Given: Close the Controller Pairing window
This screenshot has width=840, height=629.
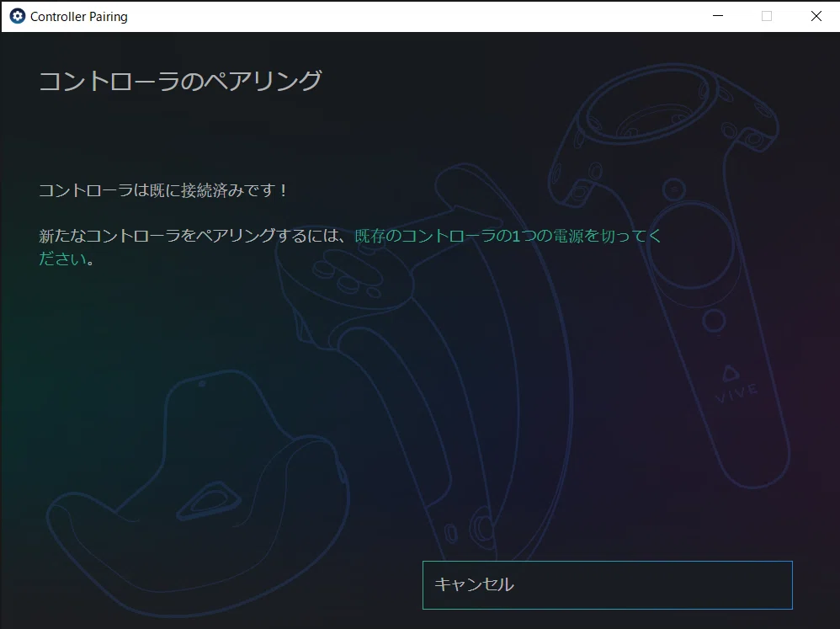Looking at the screenshot, I should [816, 16].
